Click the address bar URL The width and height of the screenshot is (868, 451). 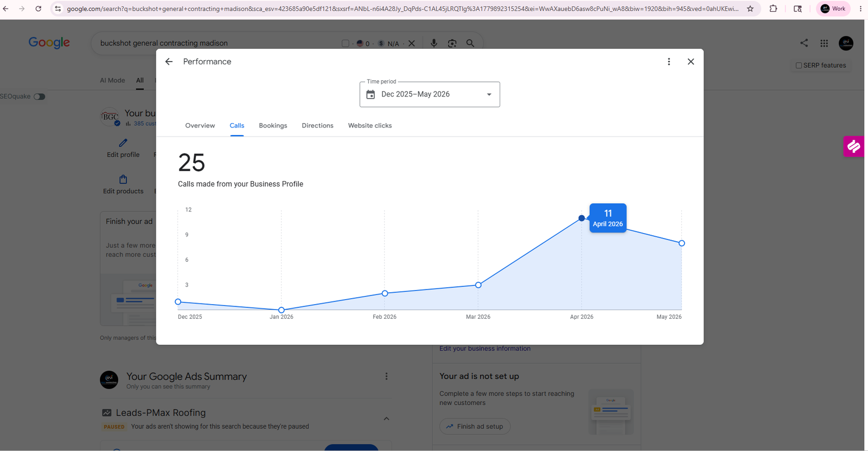pos(403,9)
